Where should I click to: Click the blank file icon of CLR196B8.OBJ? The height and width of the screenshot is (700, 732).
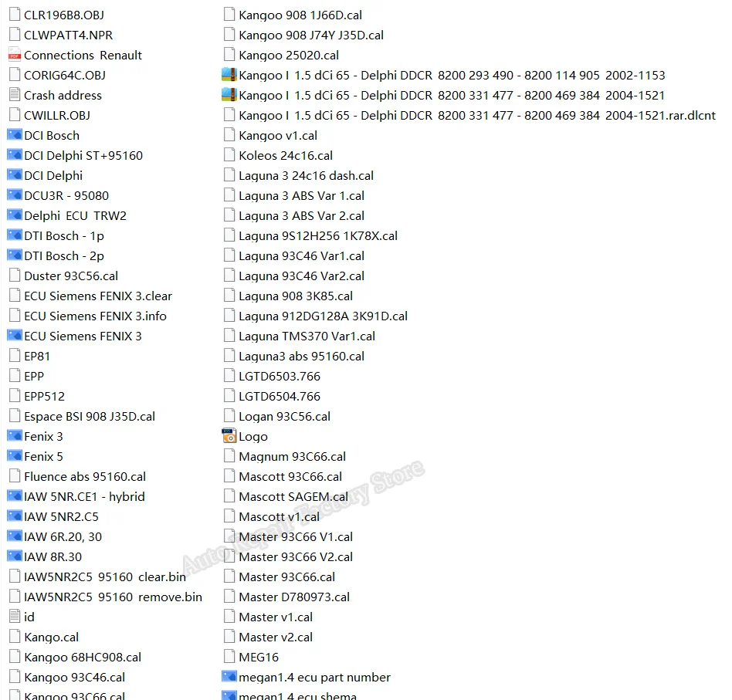[x=15, y=15]
